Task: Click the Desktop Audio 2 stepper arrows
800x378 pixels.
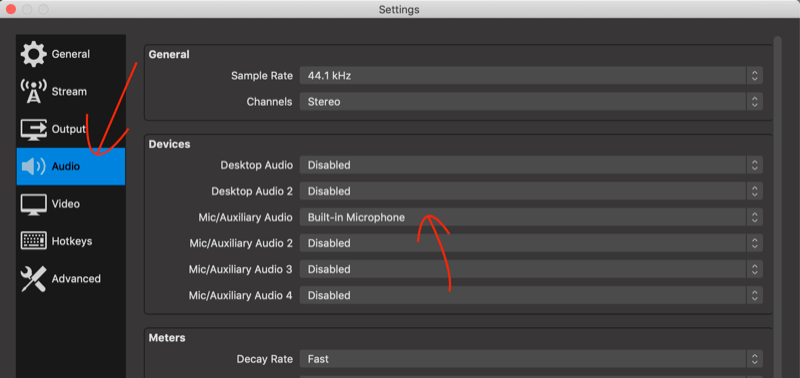Action: coord(755,191)
